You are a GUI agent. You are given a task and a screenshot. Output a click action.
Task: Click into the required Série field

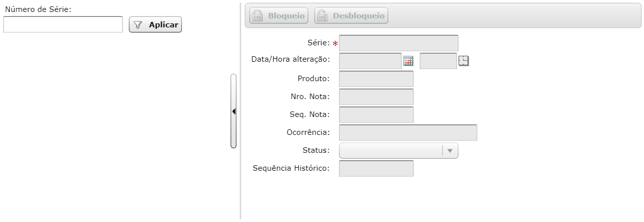tap(398, 43)
